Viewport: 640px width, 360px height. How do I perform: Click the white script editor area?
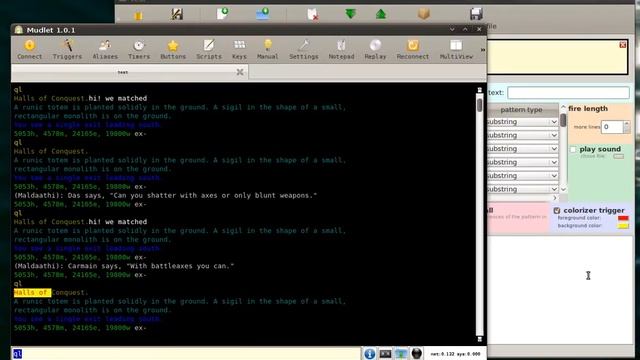pos(560,290)
